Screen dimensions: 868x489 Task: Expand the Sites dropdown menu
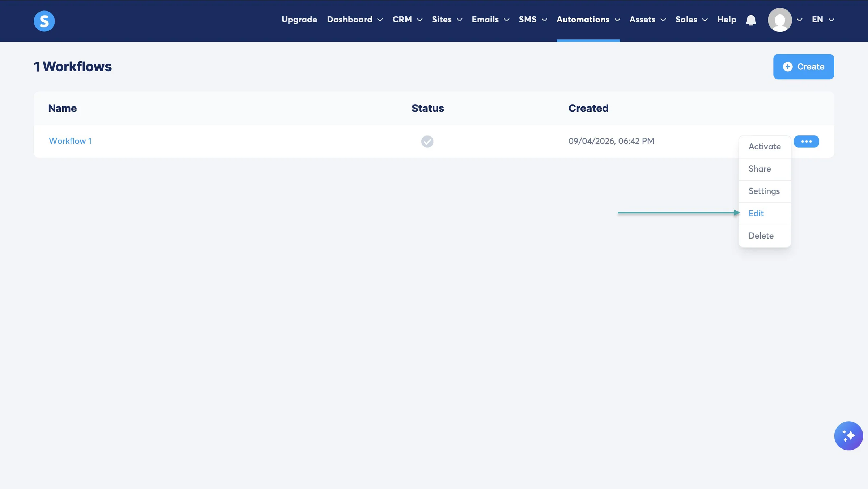447,20
